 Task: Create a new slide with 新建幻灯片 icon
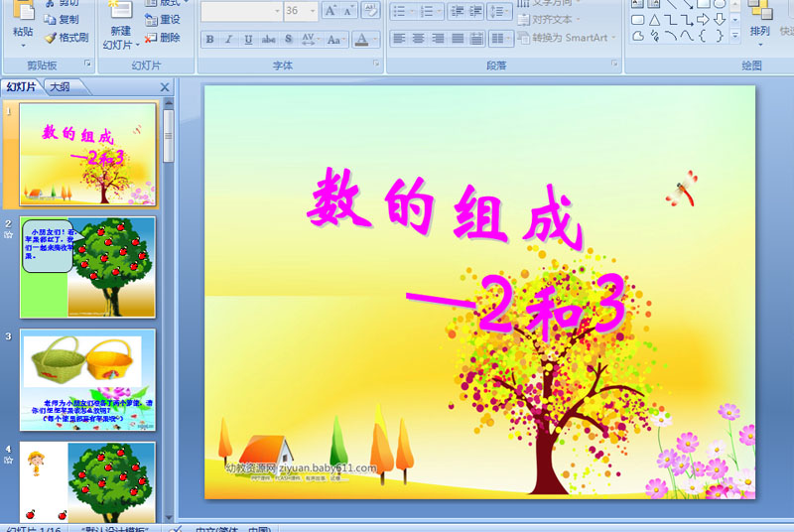click(x=119, y=9)
